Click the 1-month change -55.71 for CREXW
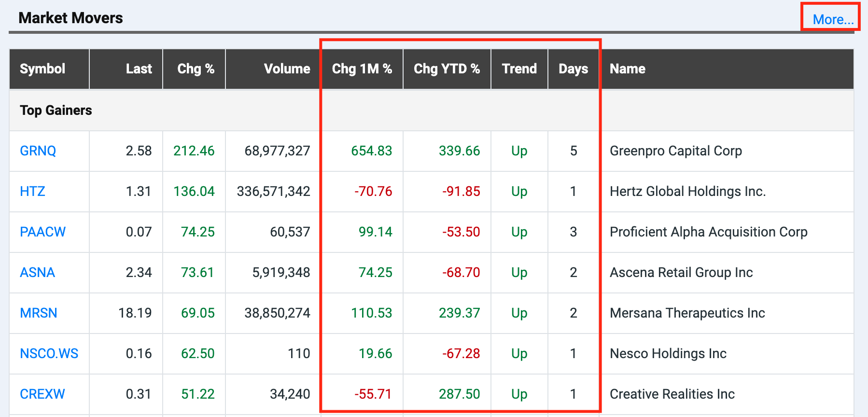 [373, 394]
